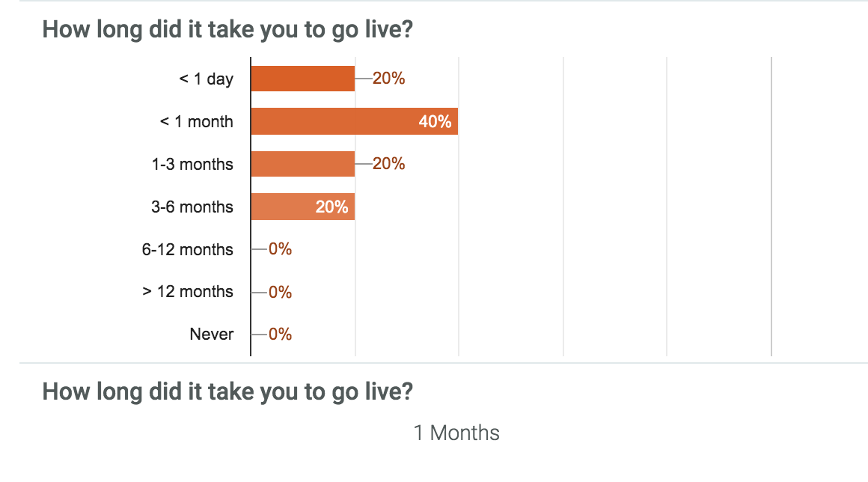
Task: Select the '1-3 months' axis label
Action: tap(192, 164)
